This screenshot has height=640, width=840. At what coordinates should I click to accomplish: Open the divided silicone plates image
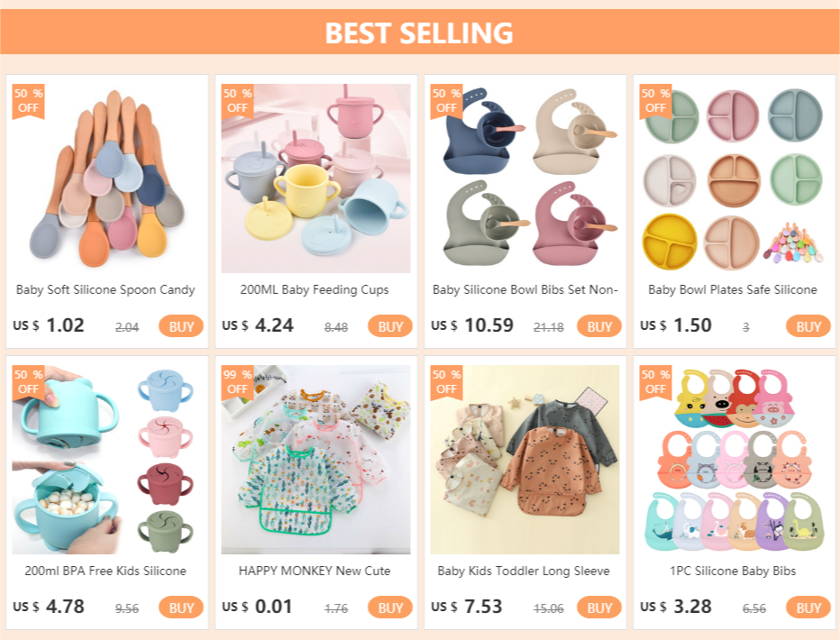click(x=734, y=178)
